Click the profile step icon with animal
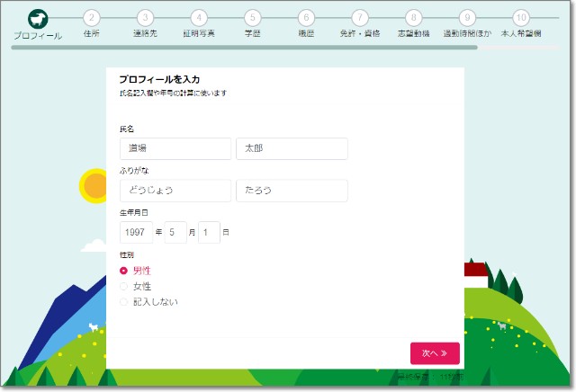 click(38, 19)
